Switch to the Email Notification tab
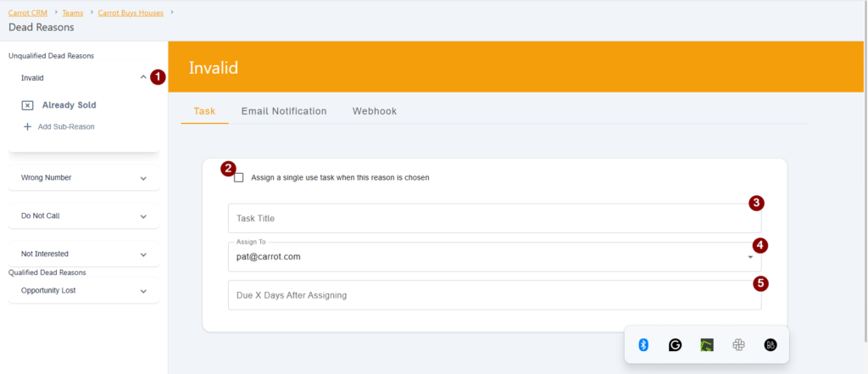This screenshot has height=374, width=868. (284, 111)
